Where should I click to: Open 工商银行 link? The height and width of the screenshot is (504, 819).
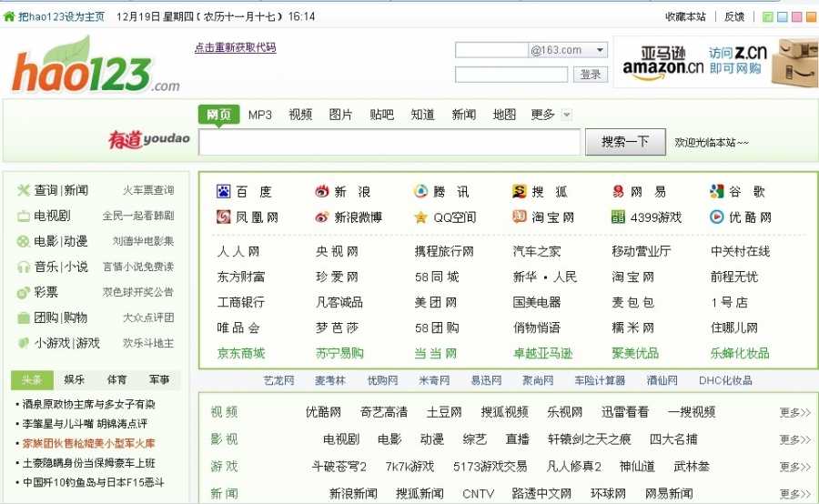[x=241, y=302]
